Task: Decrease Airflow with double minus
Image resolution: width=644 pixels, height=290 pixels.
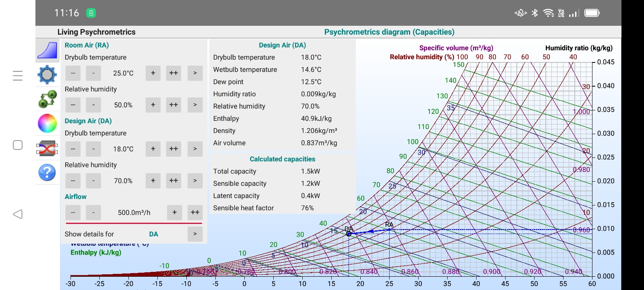Action: point(73,212)
